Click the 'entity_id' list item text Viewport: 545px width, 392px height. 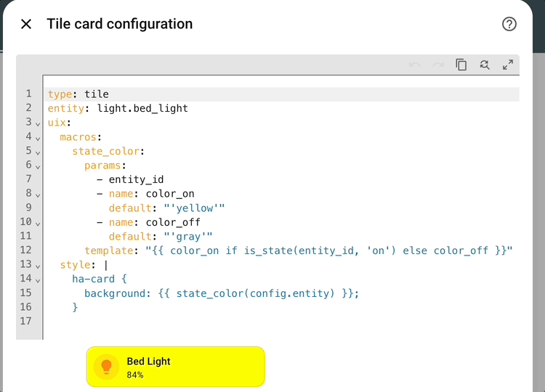click(136, 179)
